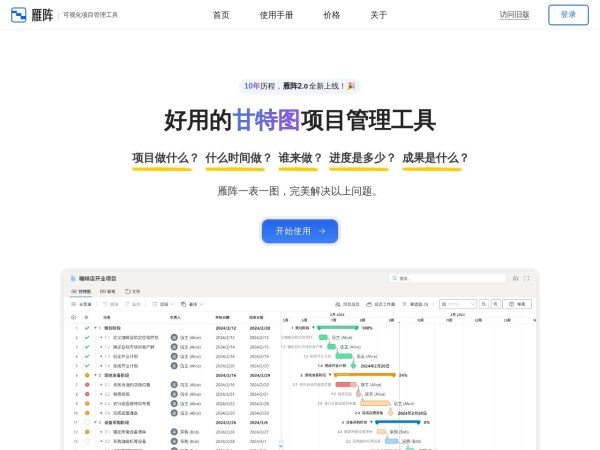Click the fullscreen icon in preview header
The height and width of the screenshot is (450, 600).
pos(527,278)
